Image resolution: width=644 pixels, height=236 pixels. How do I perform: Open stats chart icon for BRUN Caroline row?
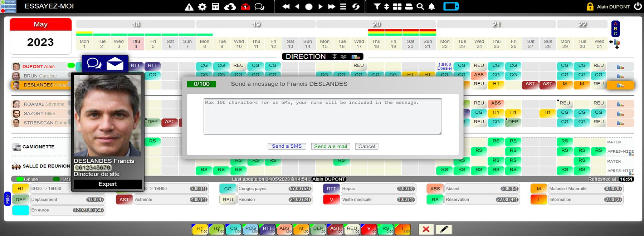(620, 76)
